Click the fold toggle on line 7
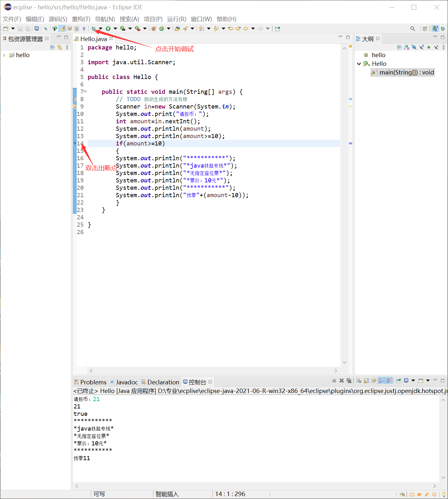This screenshot has width=448, height=499. click(x=85, y=92)
